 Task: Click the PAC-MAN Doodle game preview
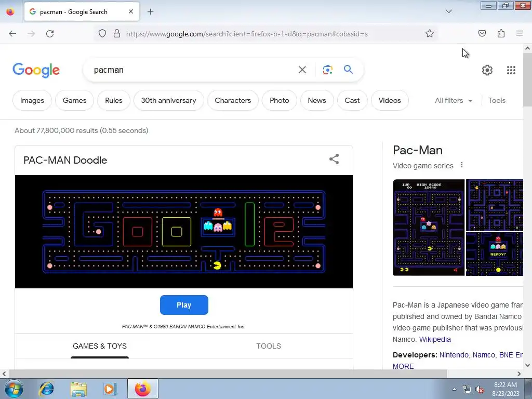(184, 232)
